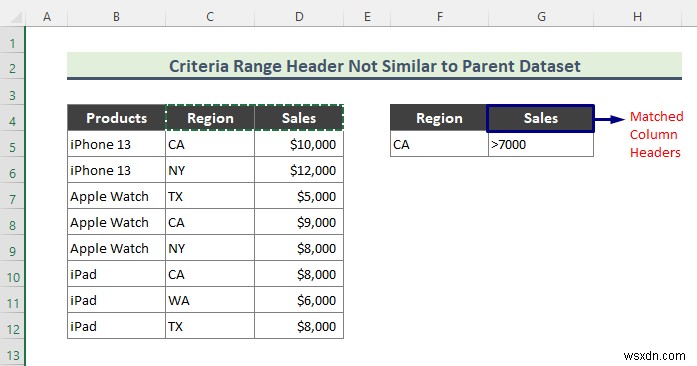
Task: Select region 'WA' in row 11
Action: coord(210,300)
